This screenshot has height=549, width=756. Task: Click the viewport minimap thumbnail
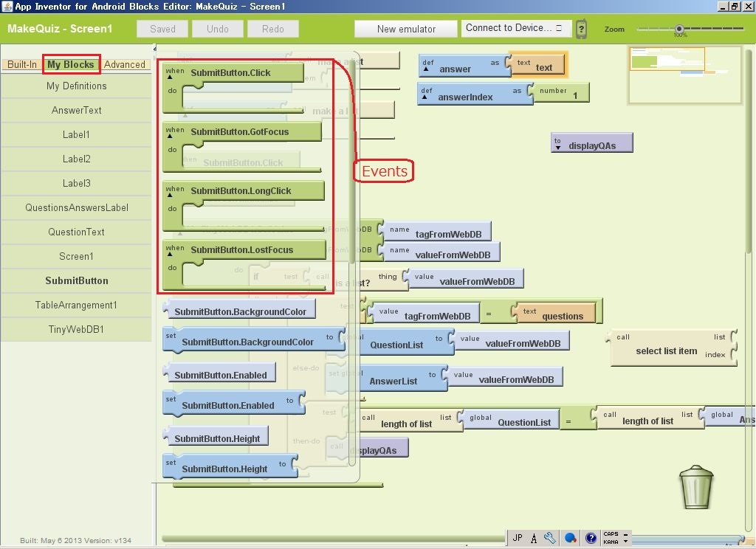(684, 74)
